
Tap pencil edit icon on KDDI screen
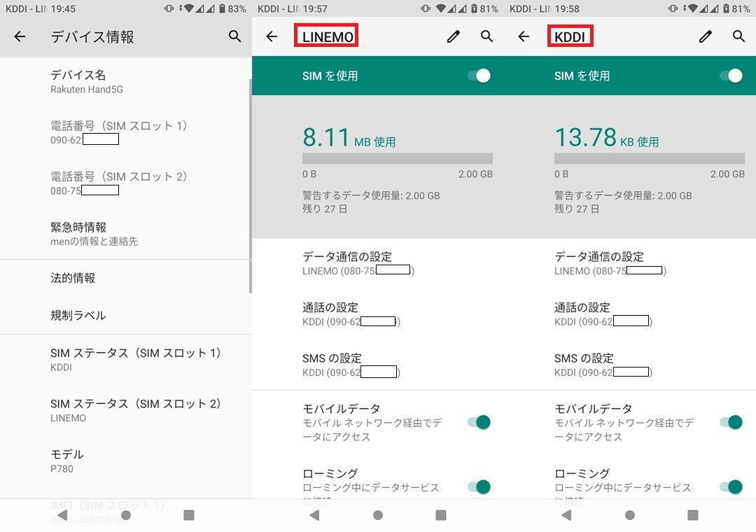click(x=706, y=36)
